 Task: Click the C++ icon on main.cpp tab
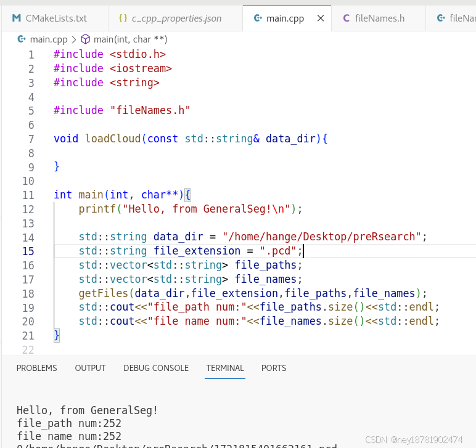tap(258, 18)
